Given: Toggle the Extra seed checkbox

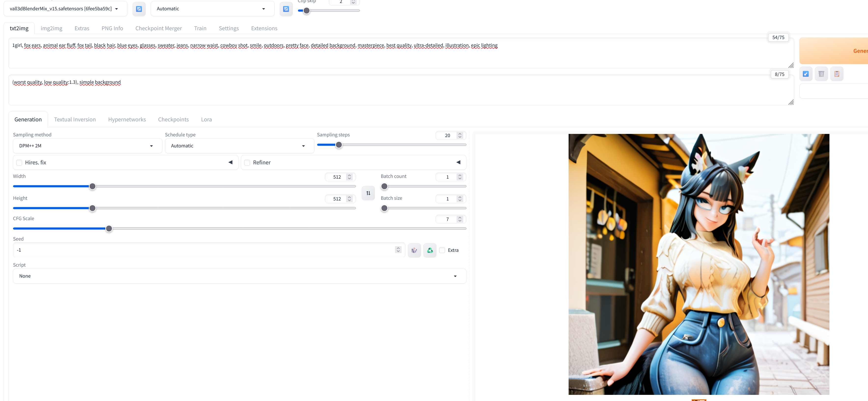Looking at the screenshot, I should click(442, 250).
